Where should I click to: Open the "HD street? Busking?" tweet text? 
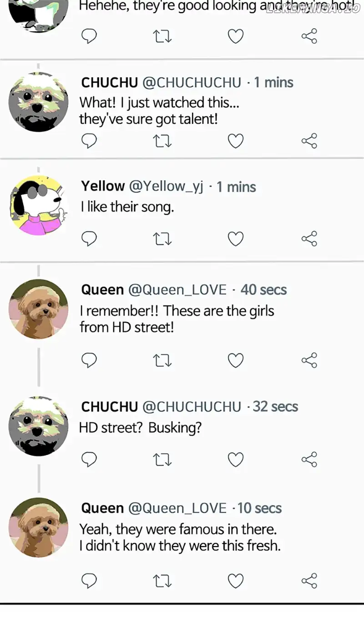[140, 428]
